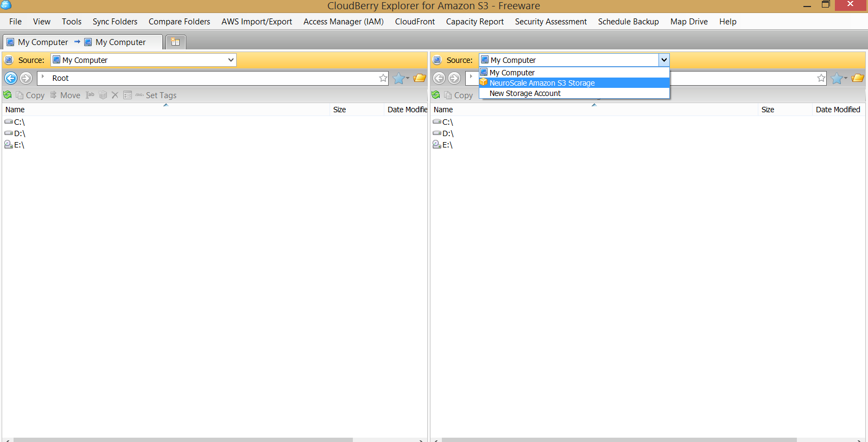
Task: Refresh the left pane file list
Action: click(x=8, y=95)
